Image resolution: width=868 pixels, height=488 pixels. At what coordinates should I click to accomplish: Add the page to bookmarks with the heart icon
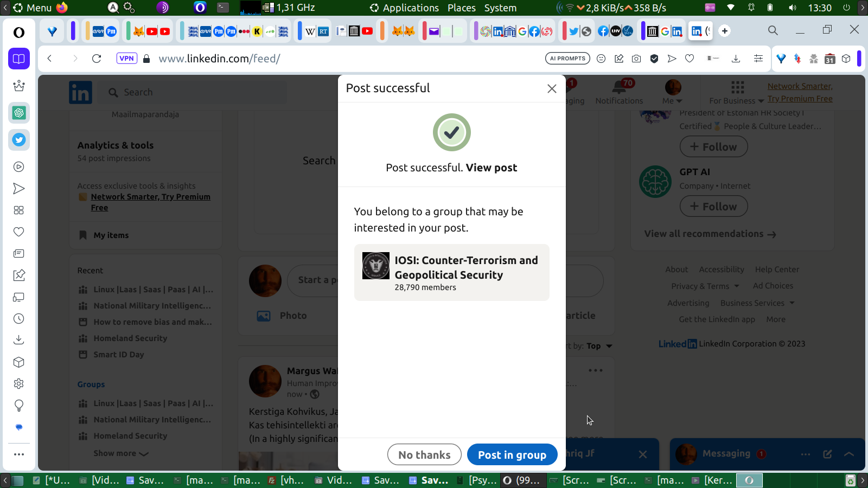tap(690, 59)
